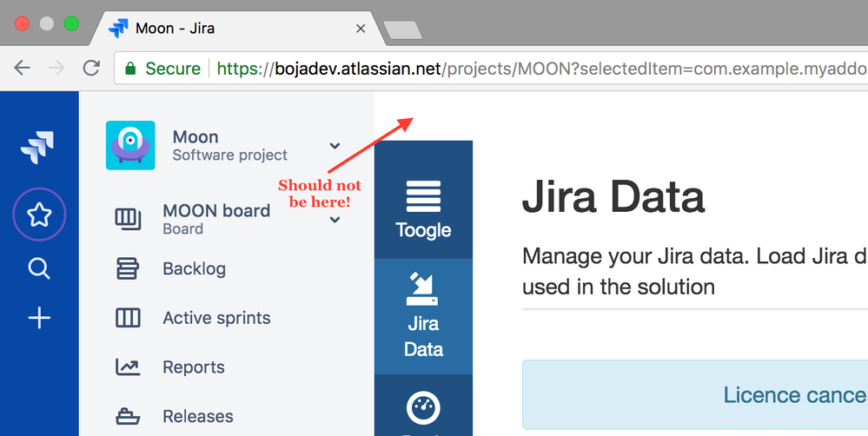Click the Backlog icon
The width and height of the screenshot is (868, 436).
click(x=128, y=269)
